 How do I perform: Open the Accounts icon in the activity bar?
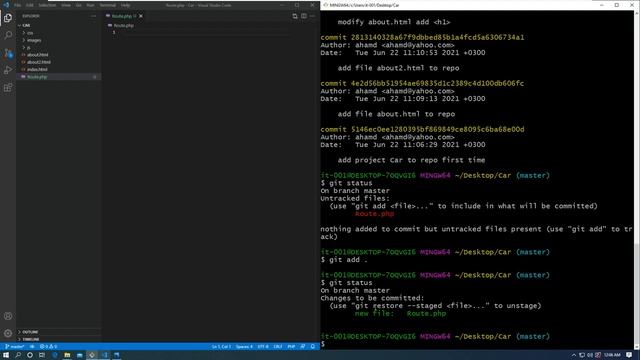(8, 316)
